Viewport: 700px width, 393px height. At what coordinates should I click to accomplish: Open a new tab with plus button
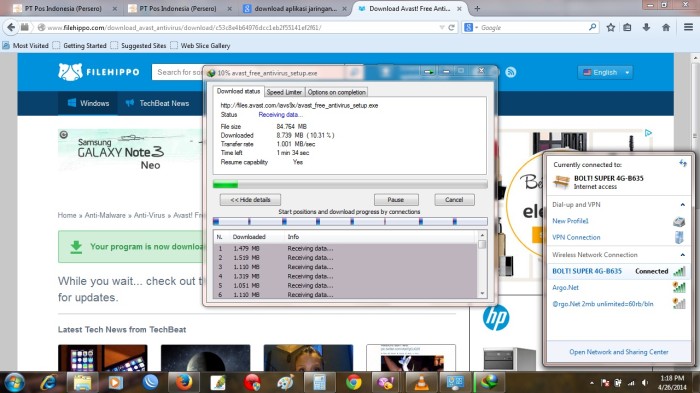point(477,8)
